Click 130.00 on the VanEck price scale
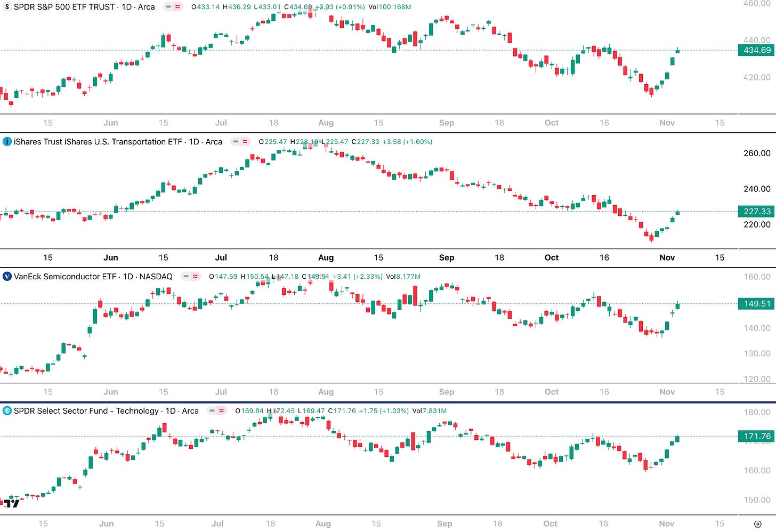 pos(757,353)
